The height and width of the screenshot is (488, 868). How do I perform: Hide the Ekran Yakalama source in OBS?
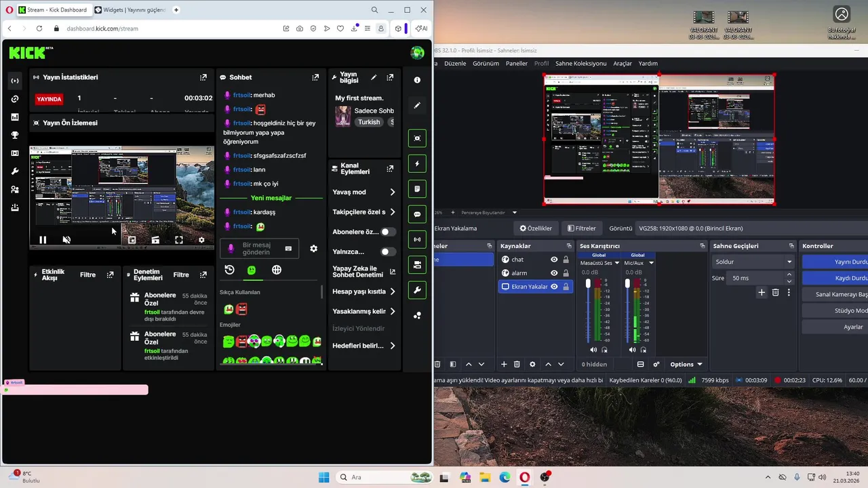click(x=554, y=287)
